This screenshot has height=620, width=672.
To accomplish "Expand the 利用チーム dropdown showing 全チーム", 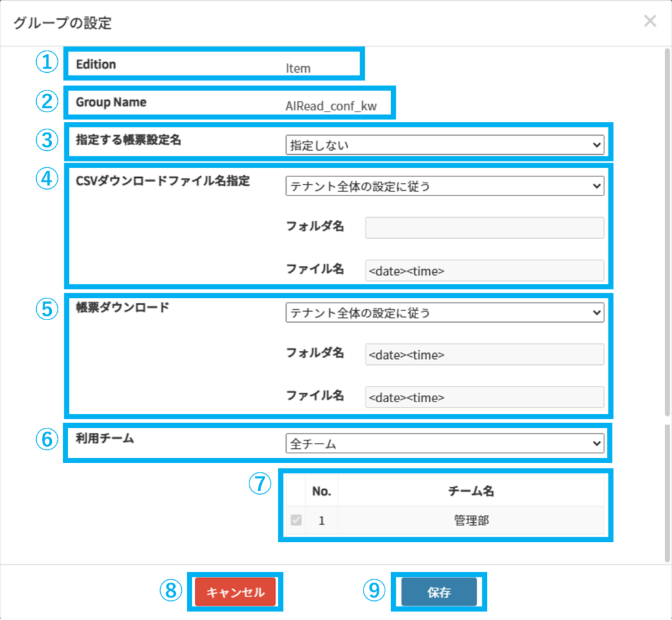I will click(444, 444).
